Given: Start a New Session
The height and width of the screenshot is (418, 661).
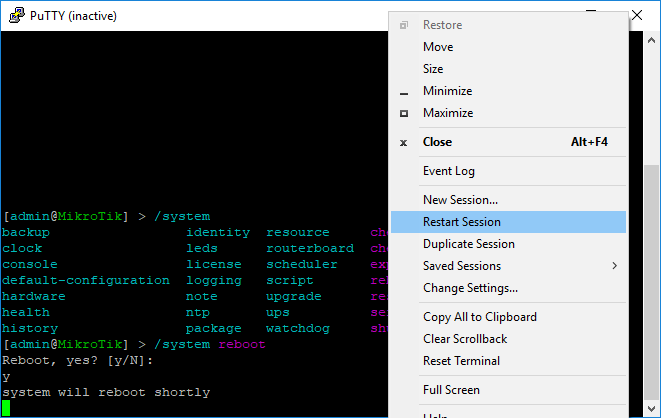Looking at the screenshot, I should click(x=459, y=200).
